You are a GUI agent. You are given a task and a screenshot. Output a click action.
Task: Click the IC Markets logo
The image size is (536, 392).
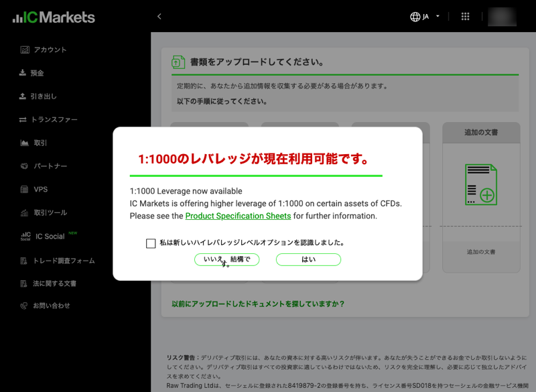(54, 17)
